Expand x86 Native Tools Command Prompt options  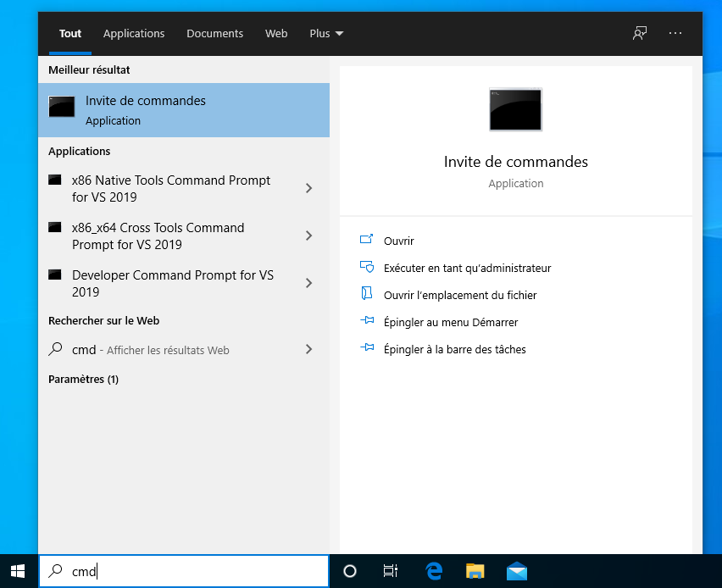[309, 188]
